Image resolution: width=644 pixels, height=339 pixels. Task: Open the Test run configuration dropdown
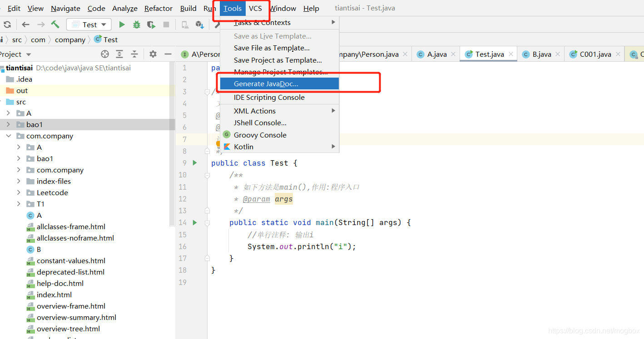pyautogui.click(x=89, y=25)
